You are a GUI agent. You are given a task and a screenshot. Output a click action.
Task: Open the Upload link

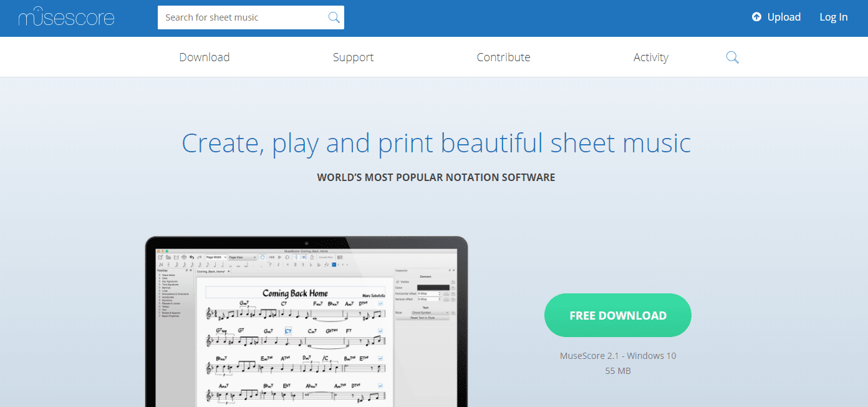pos(776,17)
